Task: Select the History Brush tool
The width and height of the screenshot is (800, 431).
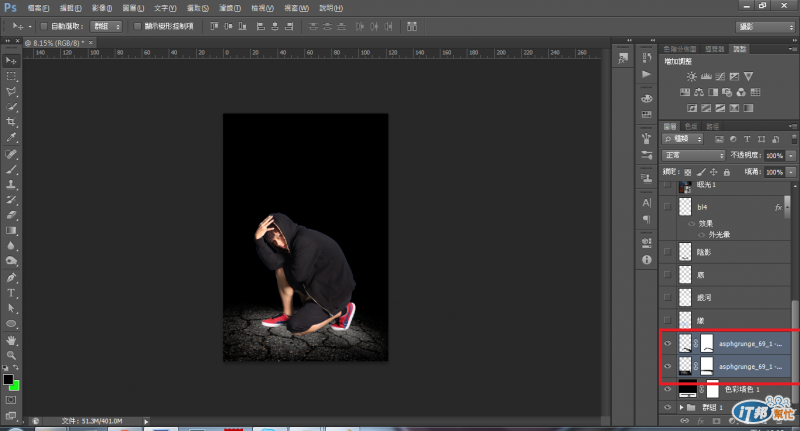Action: click(11, 200)
